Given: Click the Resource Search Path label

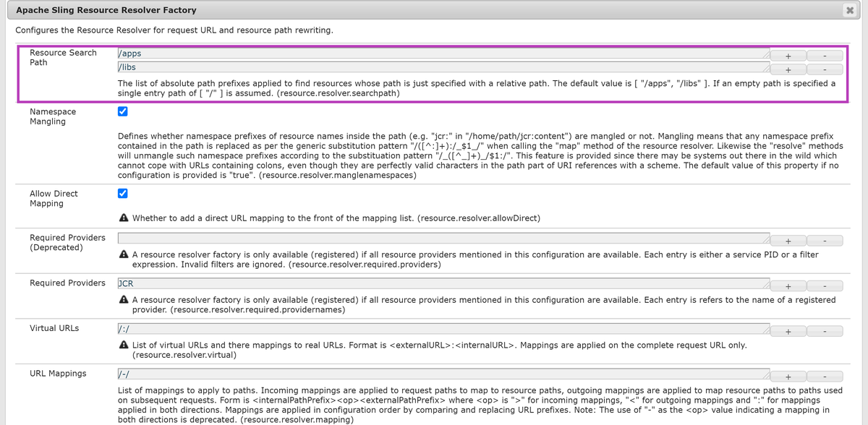Looking at the screenshot, I should coord(63,58).
